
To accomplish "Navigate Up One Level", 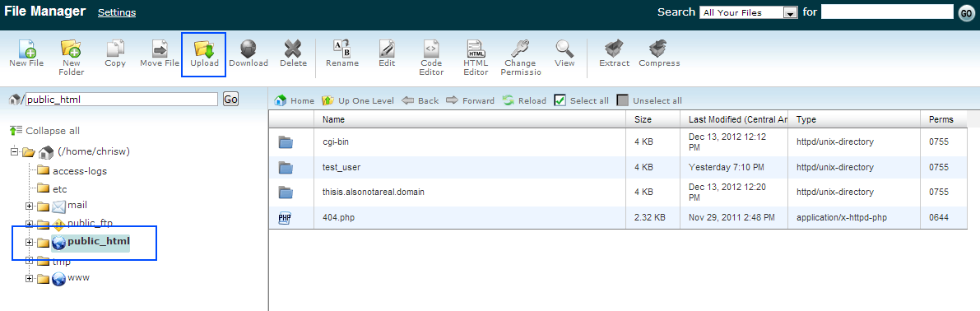I will coord(358,100).
